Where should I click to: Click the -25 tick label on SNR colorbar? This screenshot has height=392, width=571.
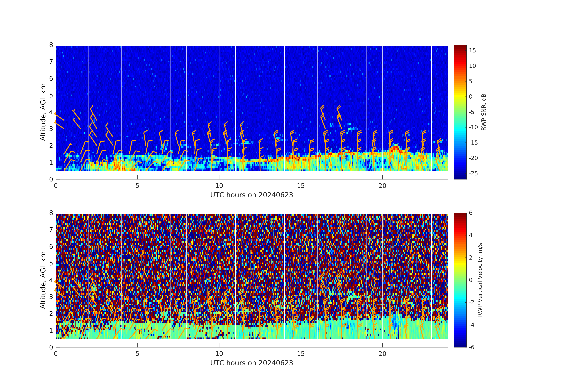click(x=473, y=174)
